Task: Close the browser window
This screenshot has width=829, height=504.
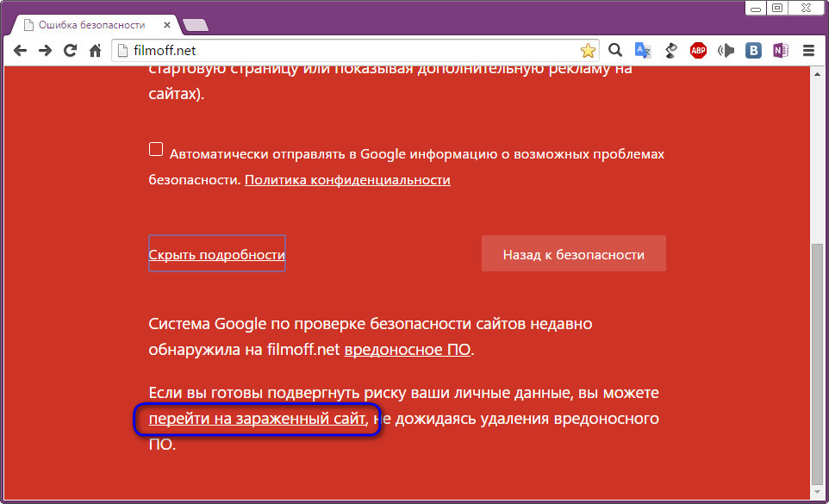Action: 807,8
